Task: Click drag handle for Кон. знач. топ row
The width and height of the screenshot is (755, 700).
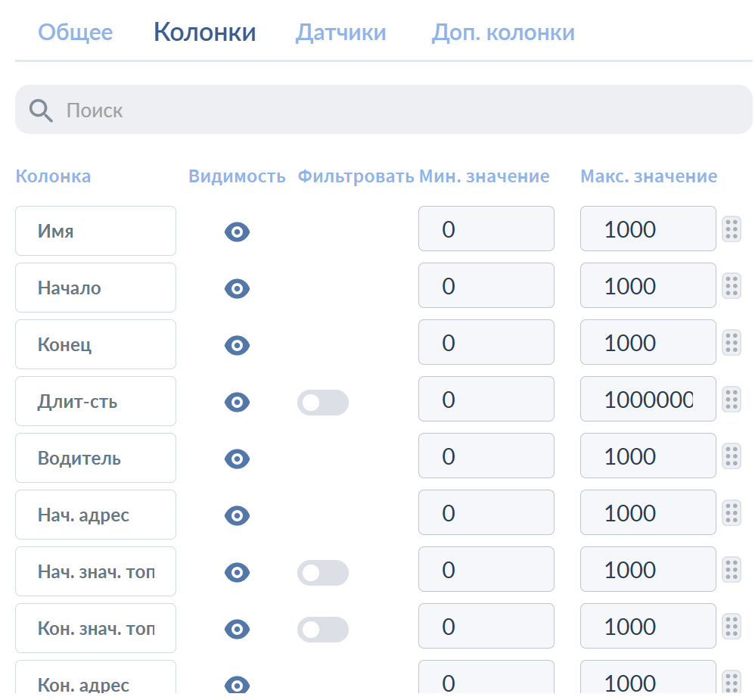Action: click(x=731, y=626)
